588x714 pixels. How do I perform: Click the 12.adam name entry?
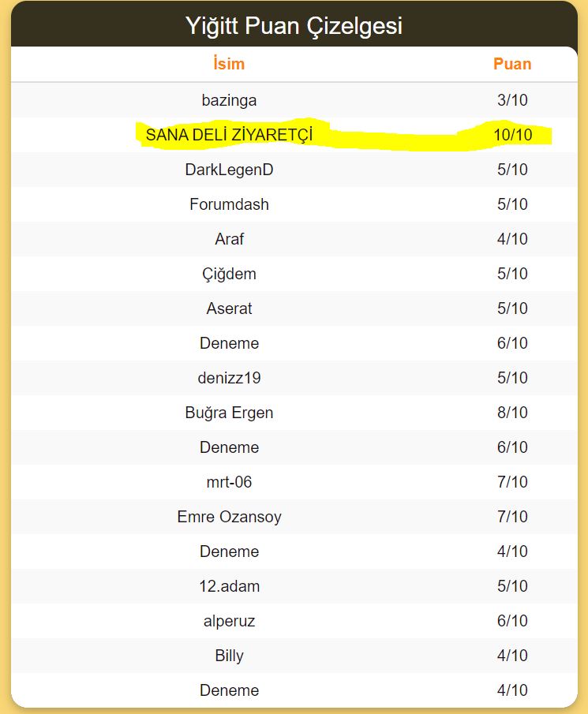[x=229, y=586]
